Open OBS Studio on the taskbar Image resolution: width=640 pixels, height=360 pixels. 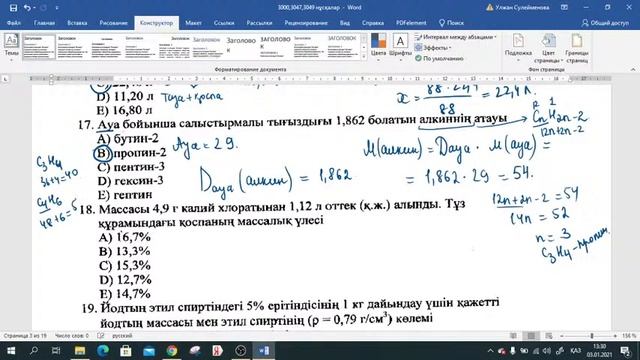pyautogui.click(x=241, y=351)
